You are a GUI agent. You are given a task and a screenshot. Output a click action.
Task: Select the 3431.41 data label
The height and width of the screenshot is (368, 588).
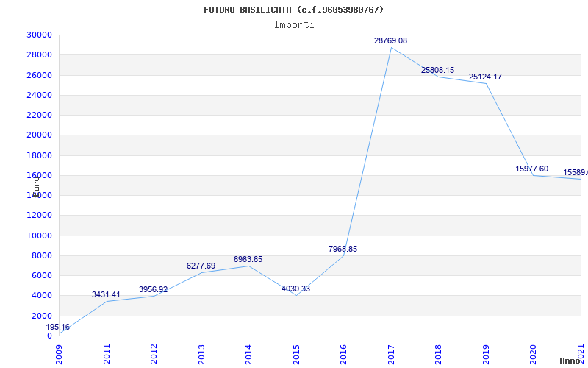click(106, 294)
